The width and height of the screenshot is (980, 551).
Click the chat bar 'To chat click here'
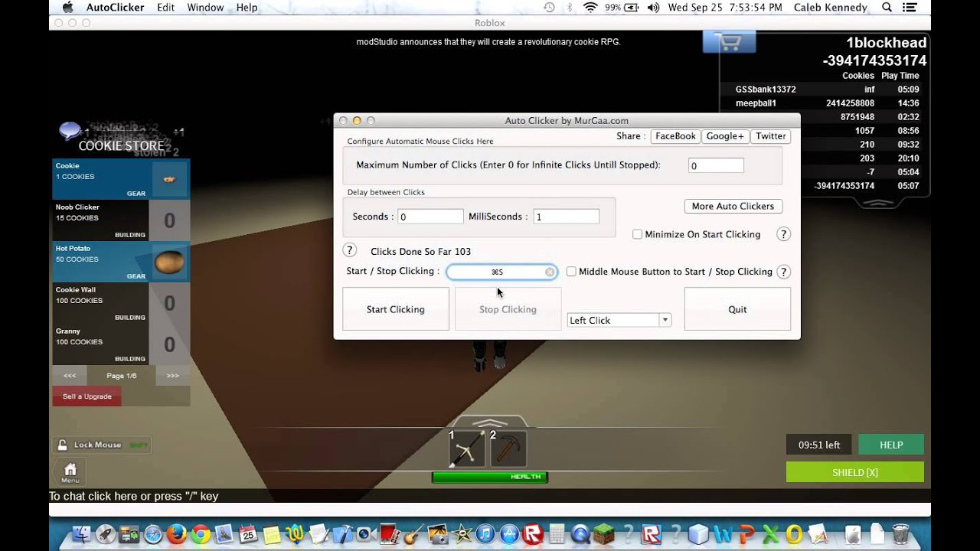click(x=134, y=497)
